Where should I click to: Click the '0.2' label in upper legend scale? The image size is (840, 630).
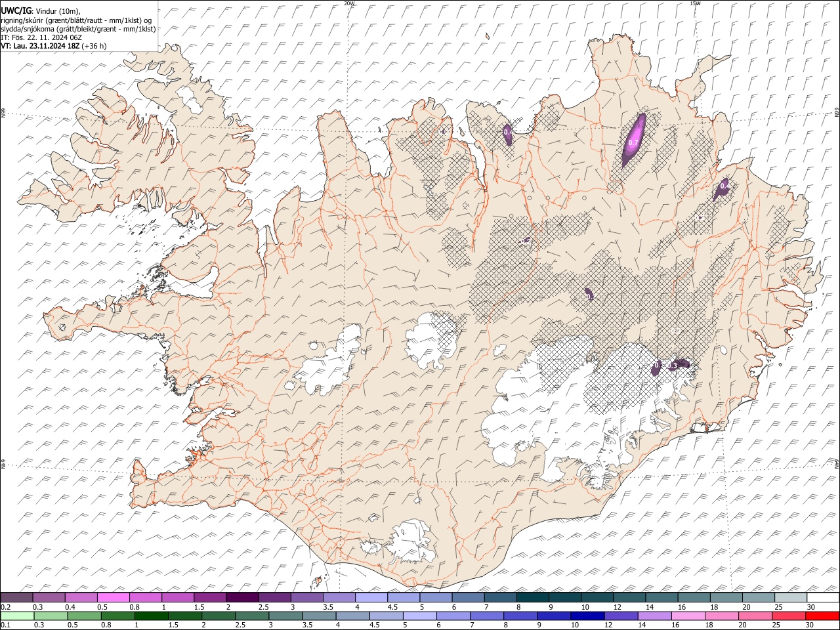[5, 607]
